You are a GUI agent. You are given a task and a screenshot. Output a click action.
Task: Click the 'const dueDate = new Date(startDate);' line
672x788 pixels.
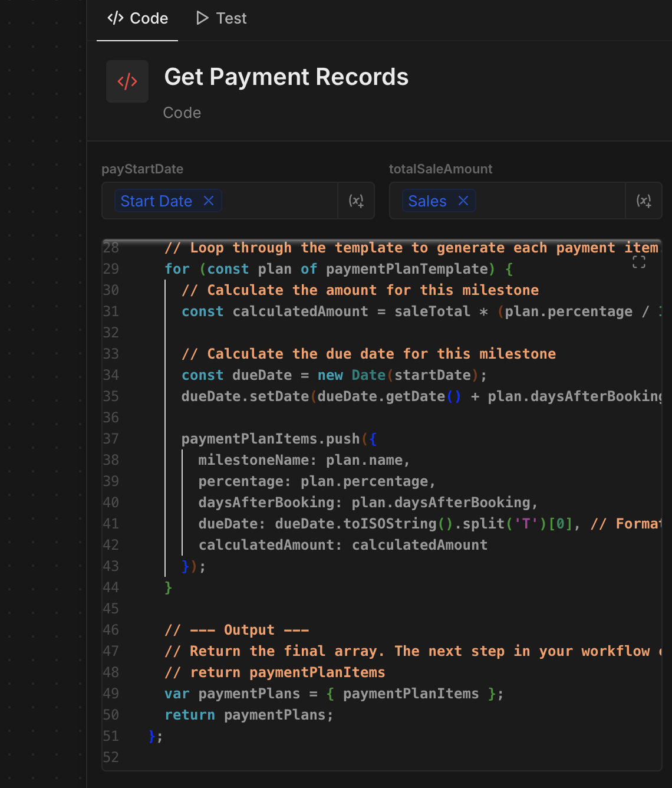coord(334,375)
